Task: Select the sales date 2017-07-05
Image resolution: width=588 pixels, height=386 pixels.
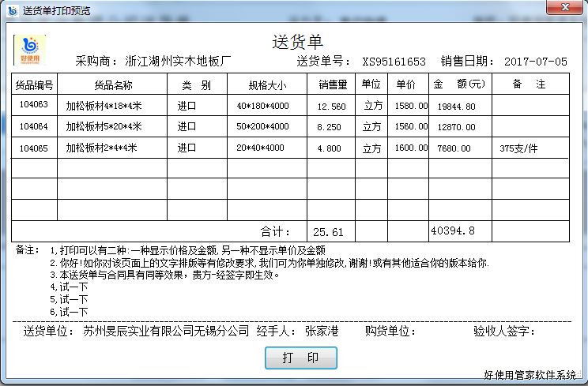Action: click(535, 62)
